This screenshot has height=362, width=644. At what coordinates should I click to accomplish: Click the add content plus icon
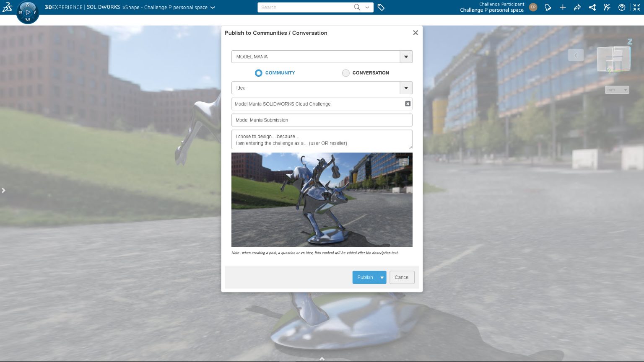coord(563,7)
